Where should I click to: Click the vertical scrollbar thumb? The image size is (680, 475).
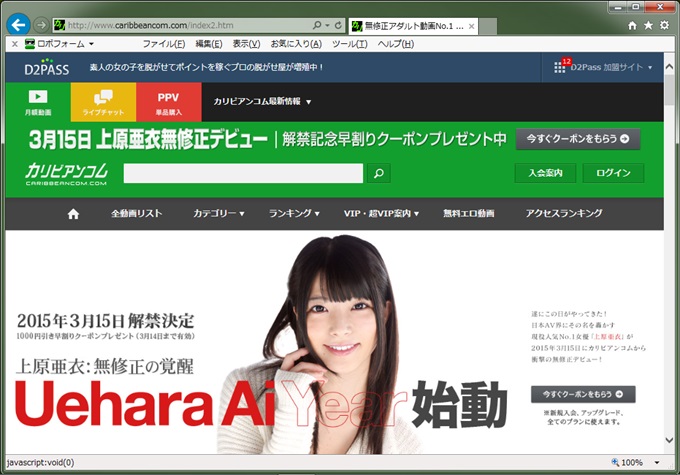669,89
